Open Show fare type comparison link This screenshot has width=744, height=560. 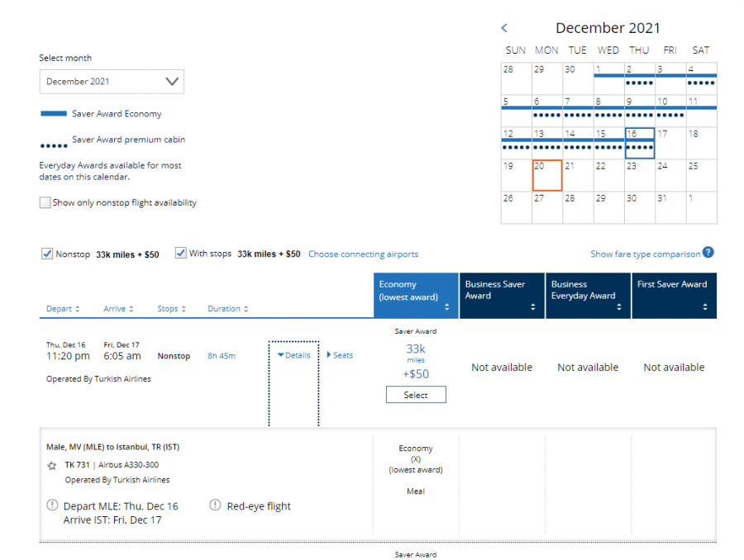pyautogui.click(x=645, y=254)
